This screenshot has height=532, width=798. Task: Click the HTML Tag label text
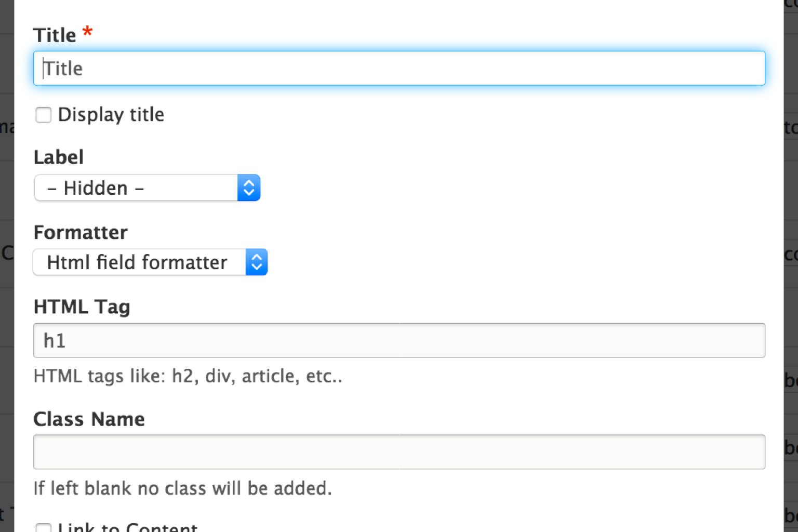[82, 307]
